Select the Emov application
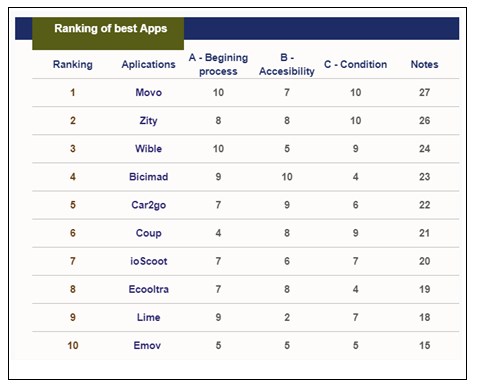477x387 pixels. click(147, 345)
